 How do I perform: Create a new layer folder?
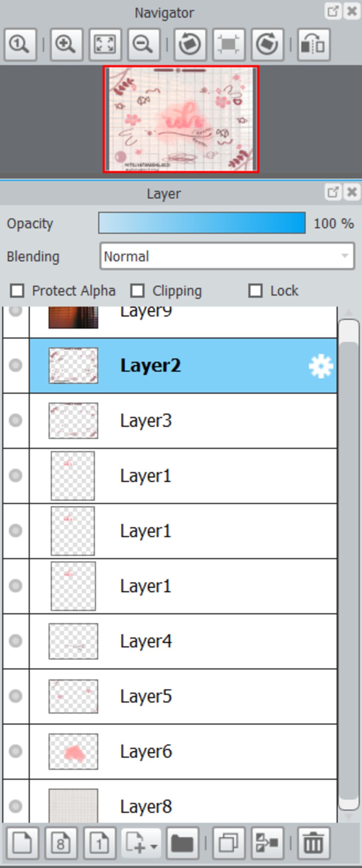click(x=182, y=843)
